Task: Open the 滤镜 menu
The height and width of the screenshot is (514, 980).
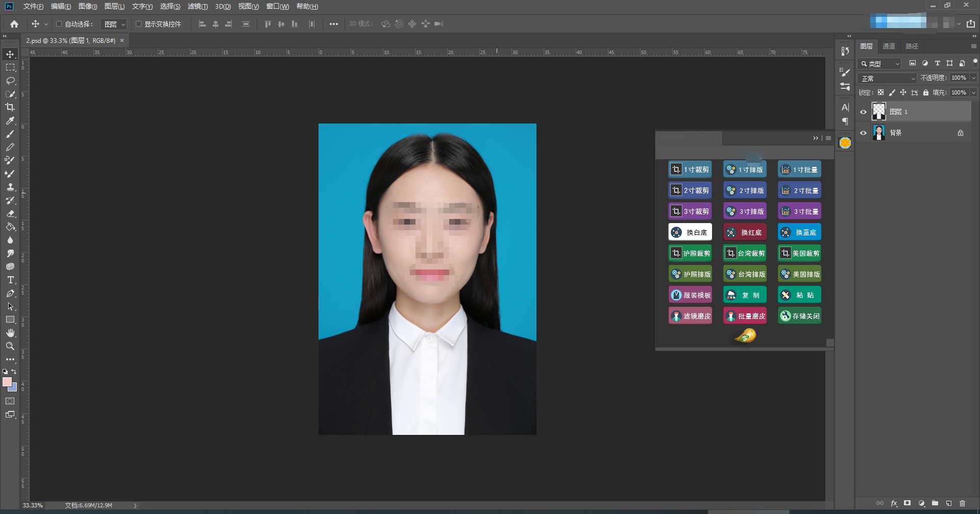Action: tap(198, 7)
